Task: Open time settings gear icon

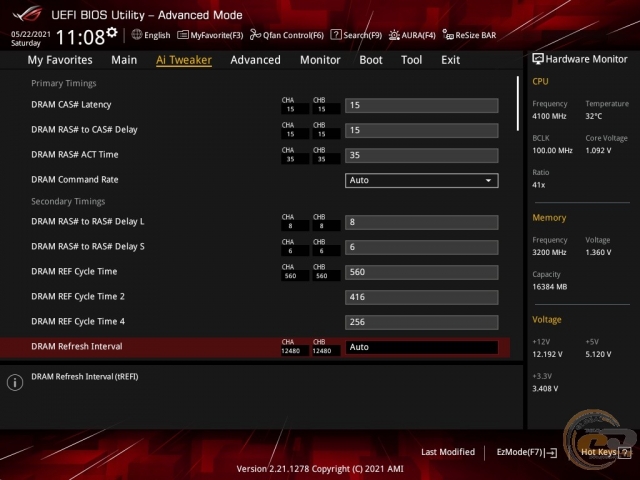Action: tap(112, 32)
